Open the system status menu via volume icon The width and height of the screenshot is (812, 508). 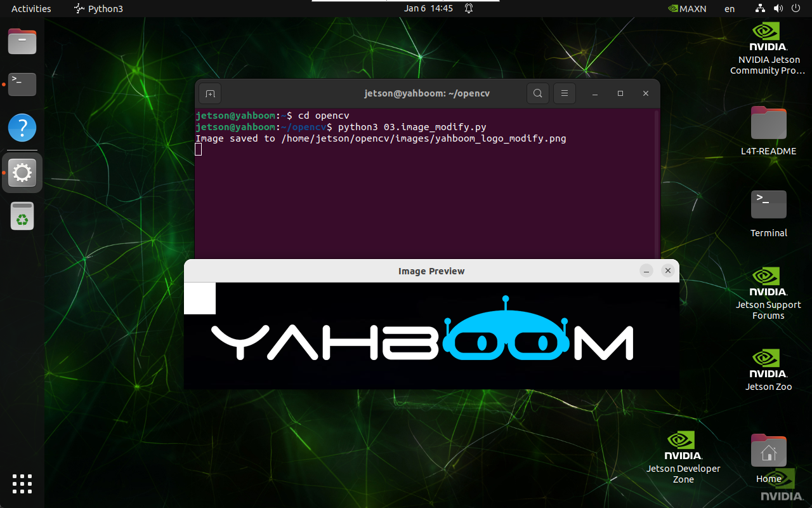click(x=778, y=9)
